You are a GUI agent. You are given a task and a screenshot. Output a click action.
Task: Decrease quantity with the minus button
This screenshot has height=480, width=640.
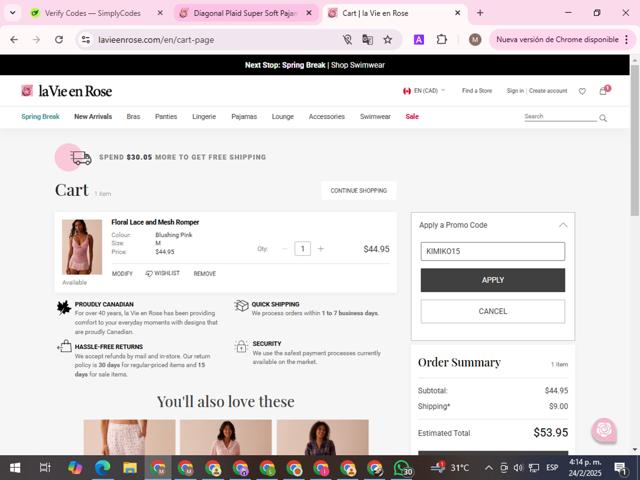tap(284, 249)
